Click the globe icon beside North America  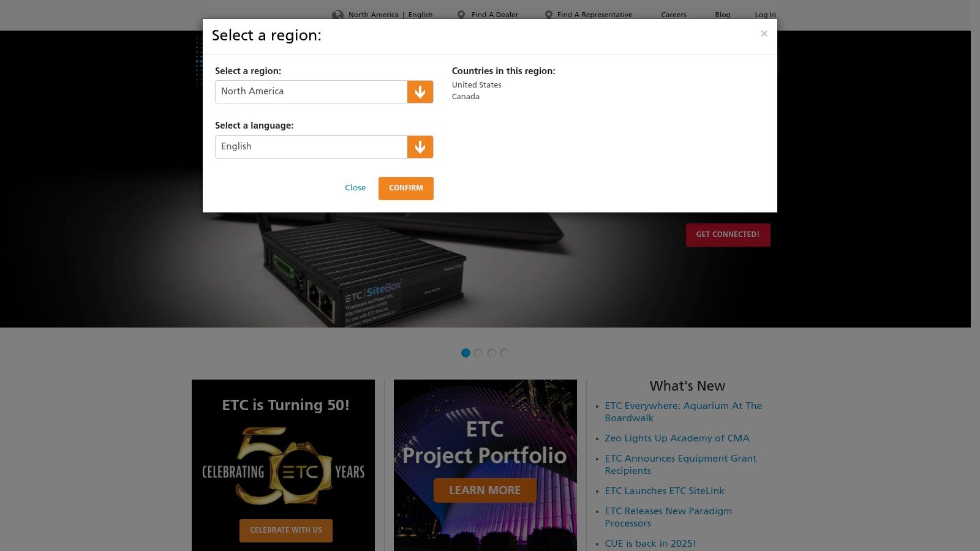(x=337, y=15)
